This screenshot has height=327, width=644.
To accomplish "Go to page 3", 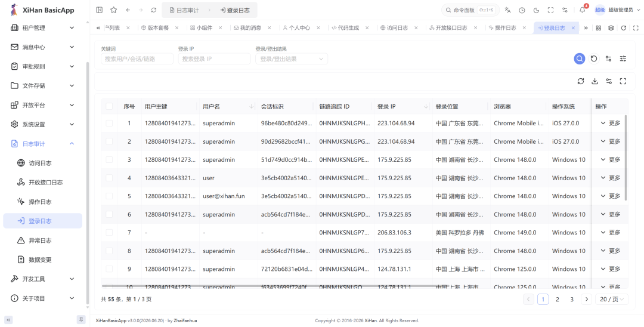I will (x=572, y=299).
